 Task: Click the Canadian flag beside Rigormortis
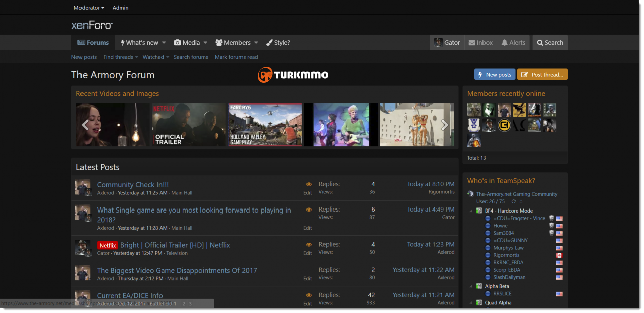(x=559, y=255)
